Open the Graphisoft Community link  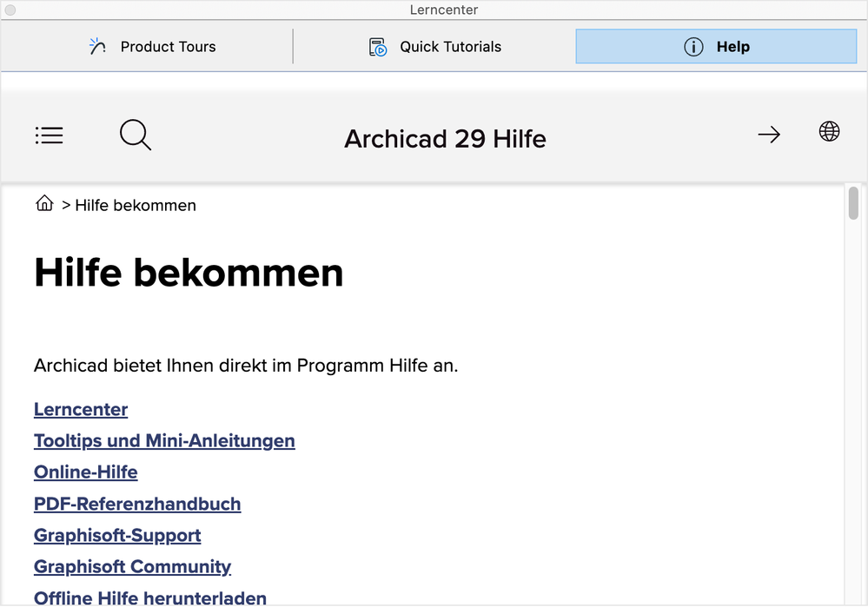[132, 567]
